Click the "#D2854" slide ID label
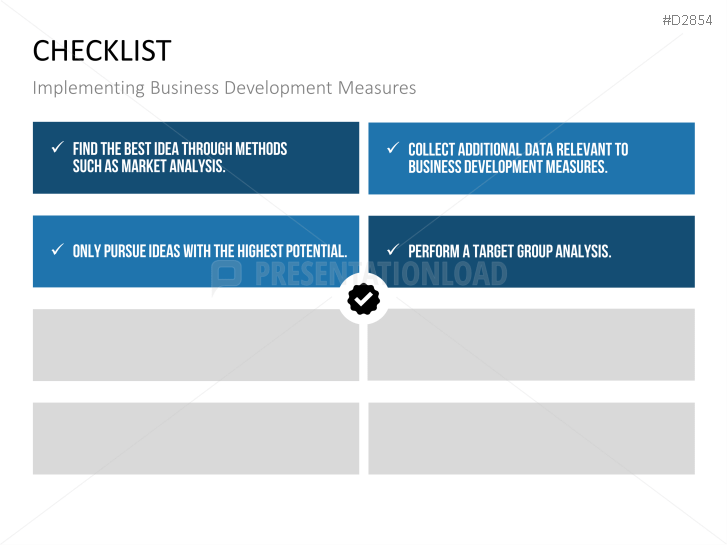 pos(687,20)
